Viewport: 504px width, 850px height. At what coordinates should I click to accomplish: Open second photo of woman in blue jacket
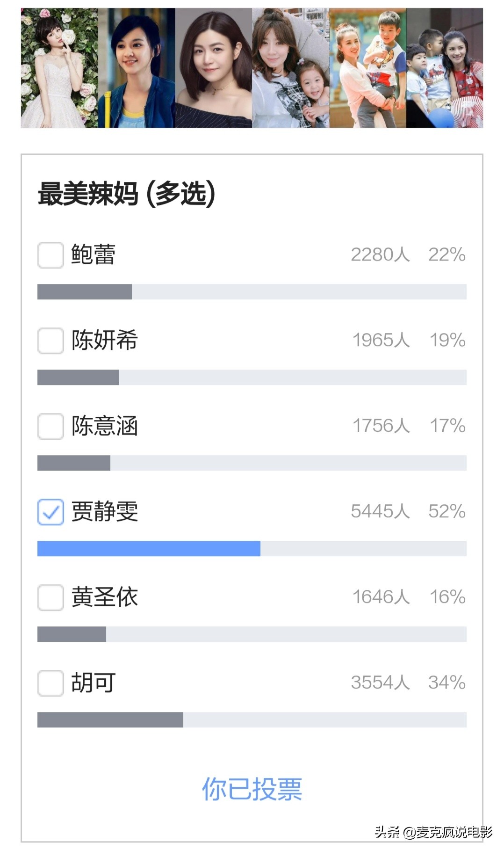click(137, 68)
